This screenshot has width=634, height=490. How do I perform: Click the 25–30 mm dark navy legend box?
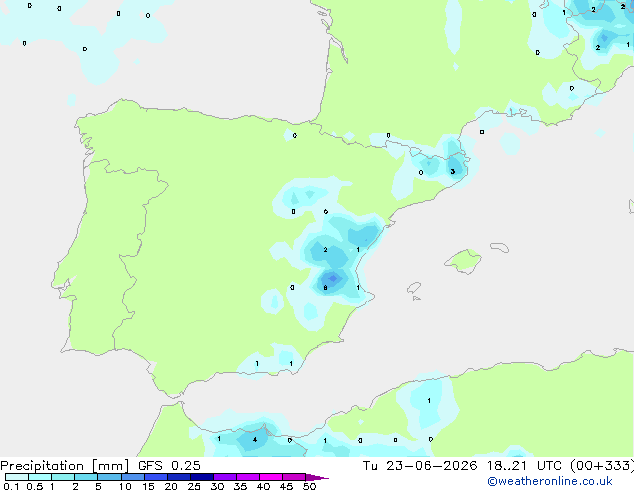pos(202,477)
